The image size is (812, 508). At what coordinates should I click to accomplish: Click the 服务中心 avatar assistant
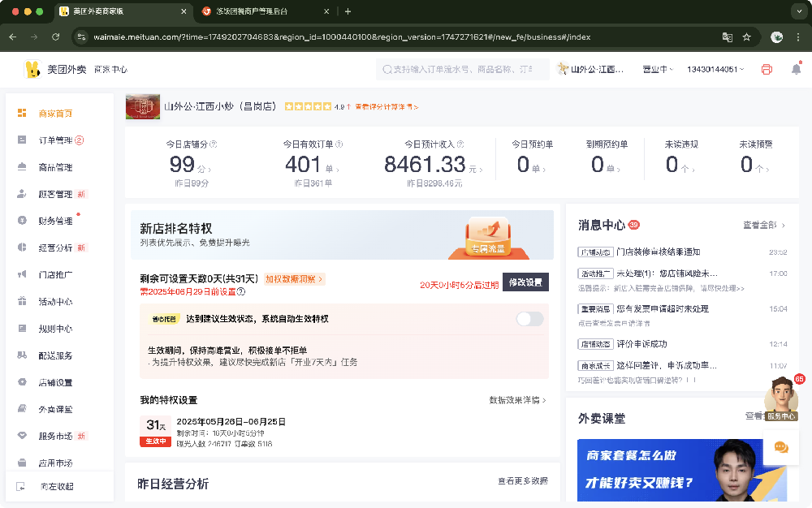pos(781,398)
